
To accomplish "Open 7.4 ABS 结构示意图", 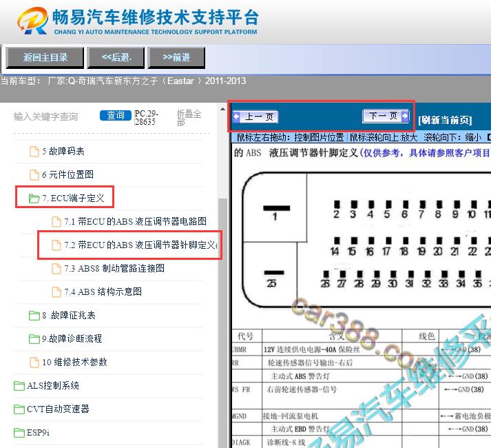I will pyautogui.click(x=103, y=292).
